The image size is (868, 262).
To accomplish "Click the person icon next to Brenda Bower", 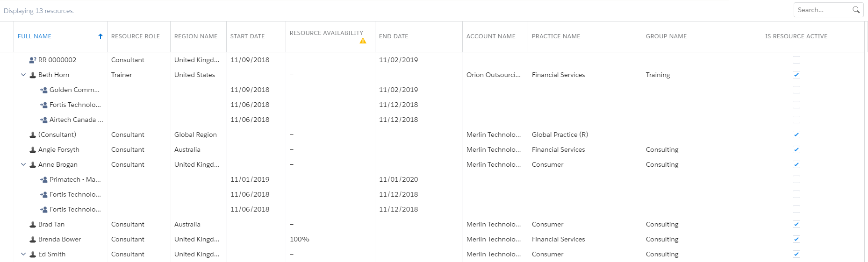I will pos(33,239).
